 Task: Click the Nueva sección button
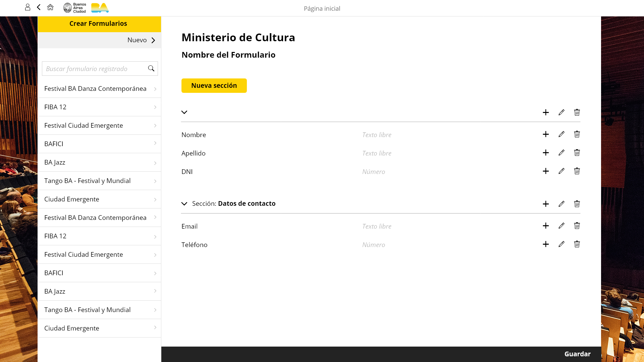[214, 85]
